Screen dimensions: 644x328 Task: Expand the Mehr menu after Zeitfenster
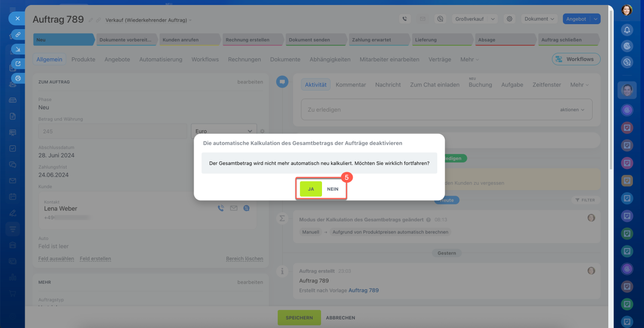click(579, 85)
